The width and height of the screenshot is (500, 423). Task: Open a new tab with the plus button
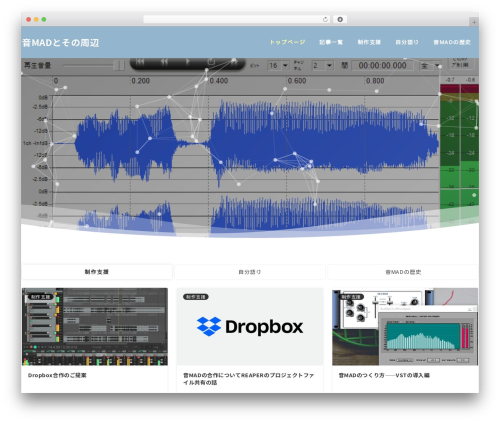474,22
